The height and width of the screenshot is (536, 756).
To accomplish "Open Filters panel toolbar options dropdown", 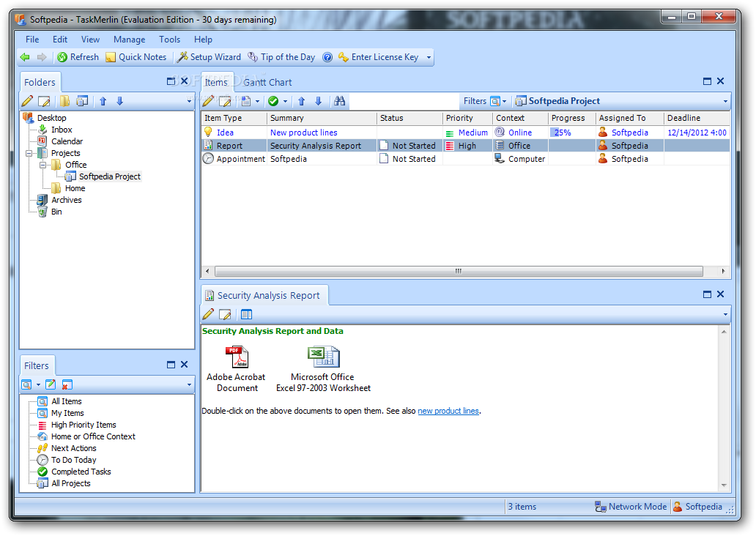I will click(x=189, y=385).
